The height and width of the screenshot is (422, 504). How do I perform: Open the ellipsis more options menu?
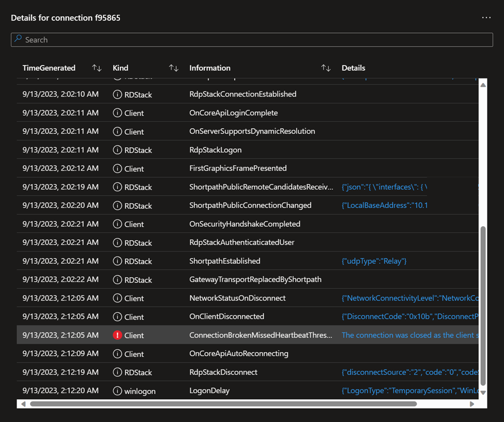click(x=486, y=17)
